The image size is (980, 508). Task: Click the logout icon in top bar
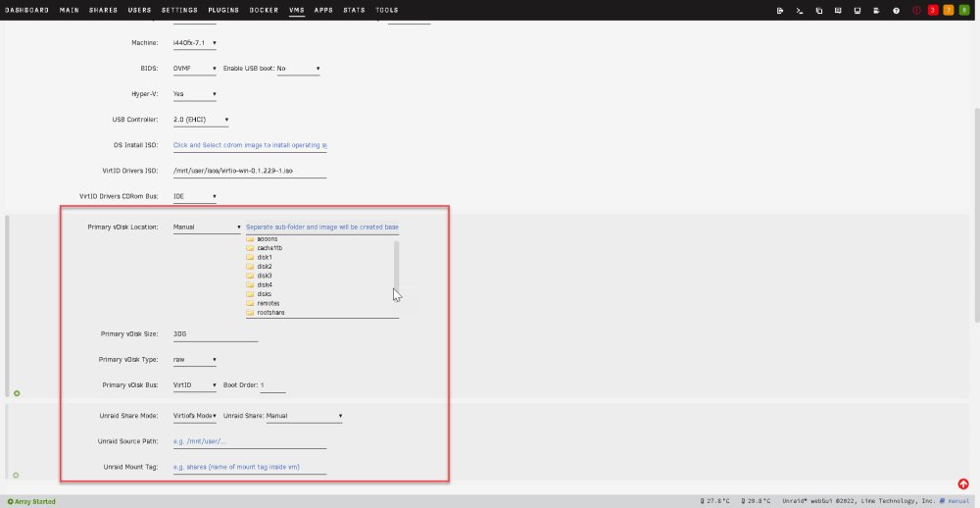tap(780, 11)
